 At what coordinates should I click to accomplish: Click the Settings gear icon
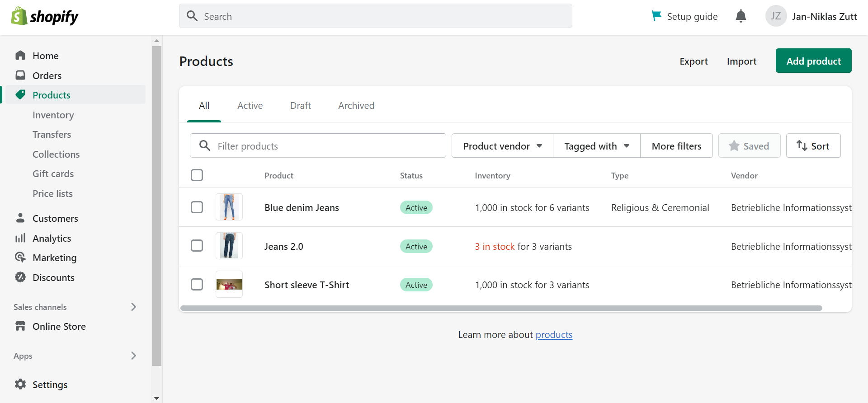(x=20, y=384)
